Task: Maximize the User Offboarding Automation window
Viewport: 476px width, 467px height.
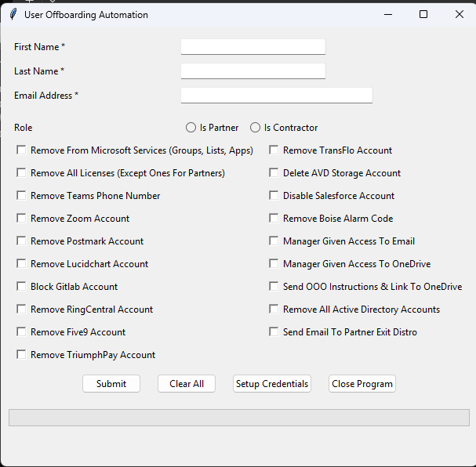Action: click(x=423, y=14)
